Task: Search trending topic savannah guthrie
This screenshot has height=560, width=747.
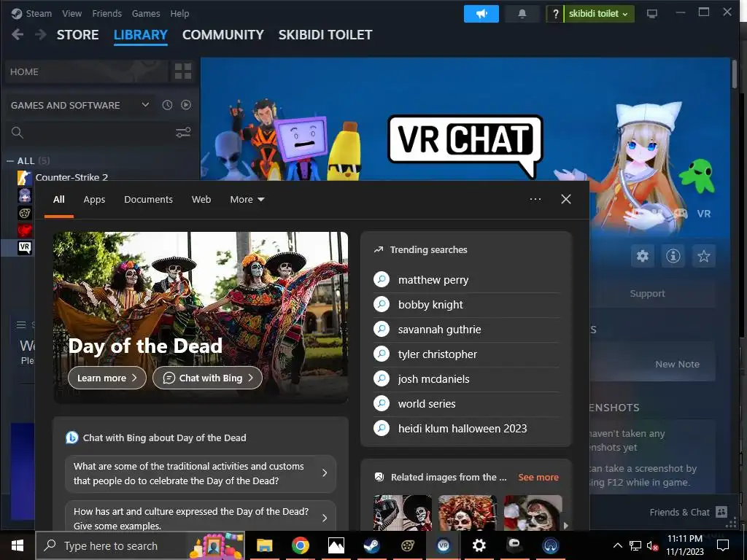Action: click(x=466, y=330)
